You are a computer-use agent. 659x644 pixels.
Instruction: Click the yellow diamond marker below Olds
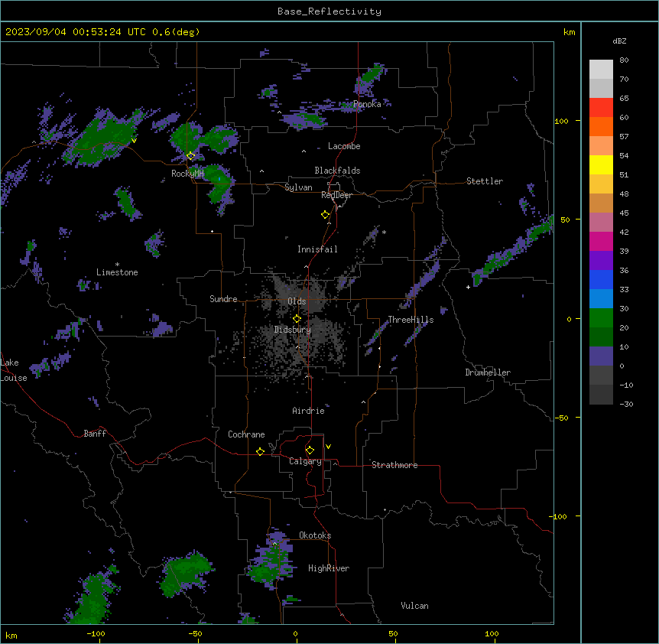(x=297, y=318)
